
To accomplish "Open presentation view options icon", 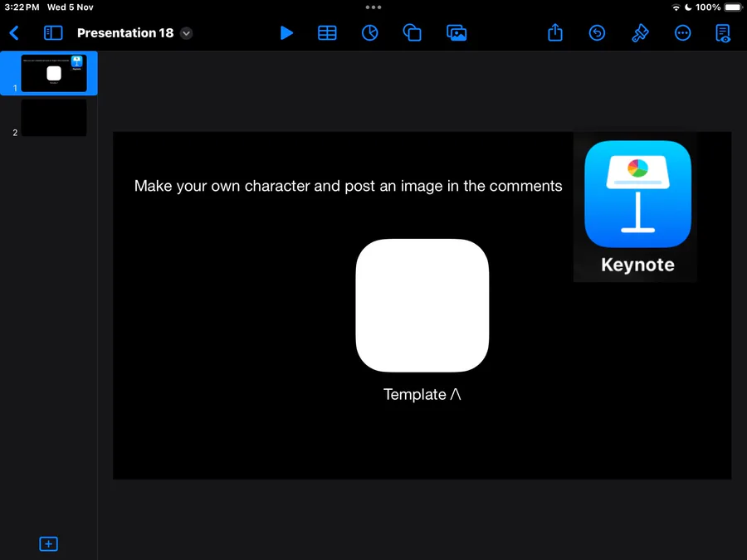I will pyautogui.click(x=723, y=33).
